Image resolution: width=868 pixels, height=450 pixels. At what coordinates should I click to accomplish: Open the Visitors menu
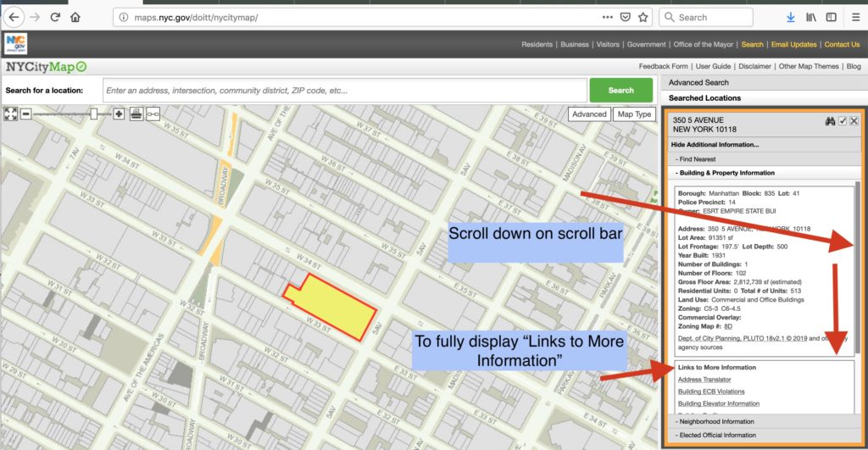coord(607,44)
